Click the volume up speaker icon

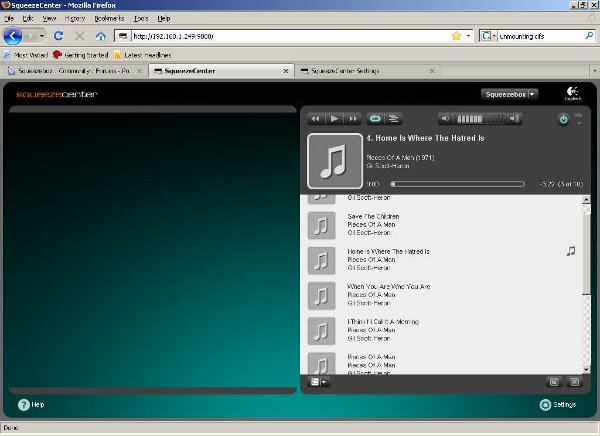[x=516, y=119]
